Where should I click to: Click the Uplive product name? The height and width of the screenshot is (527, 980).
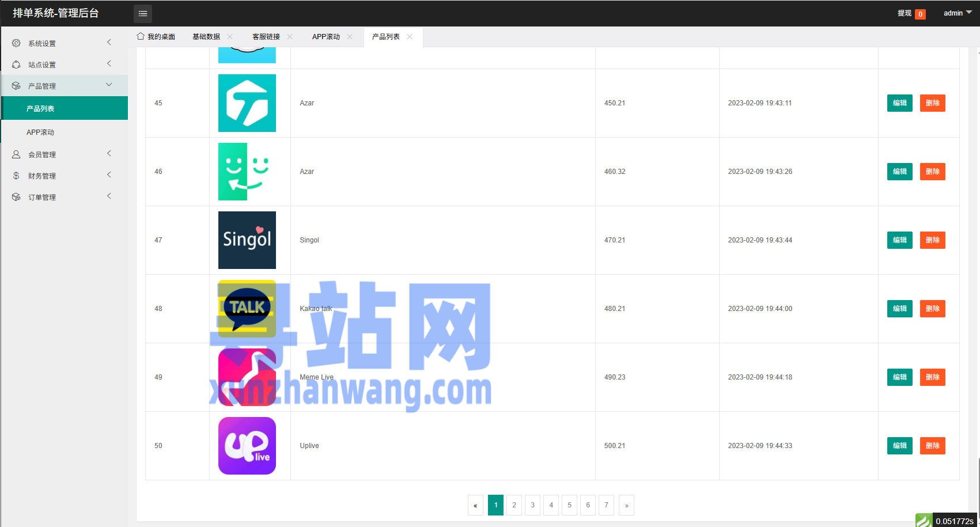309,446
